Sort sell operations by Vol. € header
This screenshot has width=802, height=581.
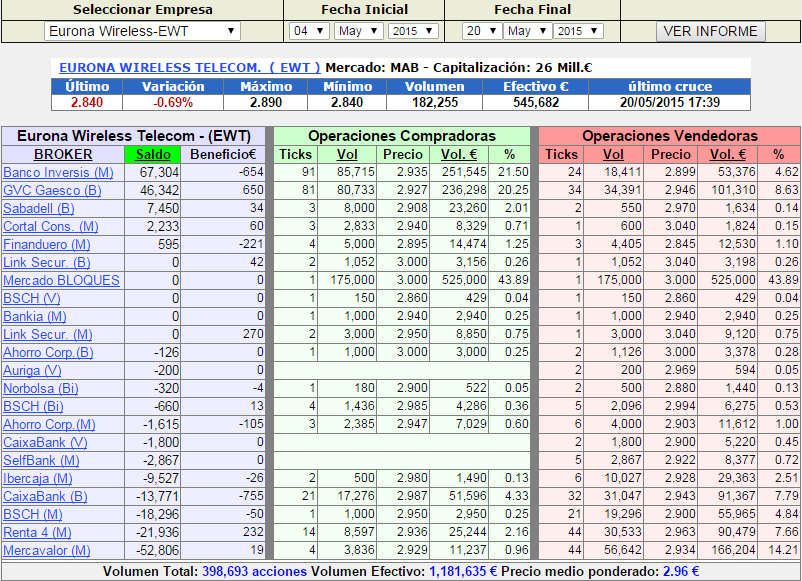pos(728,154)
